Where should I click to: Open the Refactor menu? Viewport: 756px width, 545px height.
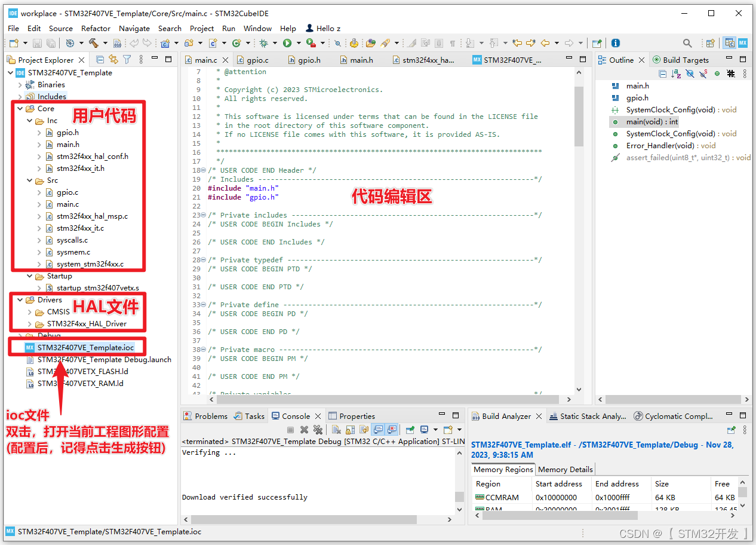pos(96,28)
